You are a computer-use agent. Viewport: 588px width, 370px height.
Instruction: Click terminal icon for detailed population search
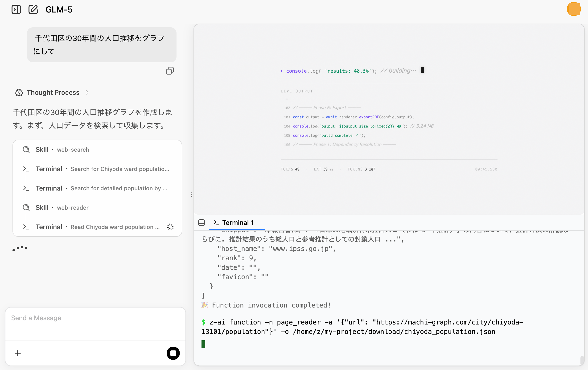click(26, 188)
